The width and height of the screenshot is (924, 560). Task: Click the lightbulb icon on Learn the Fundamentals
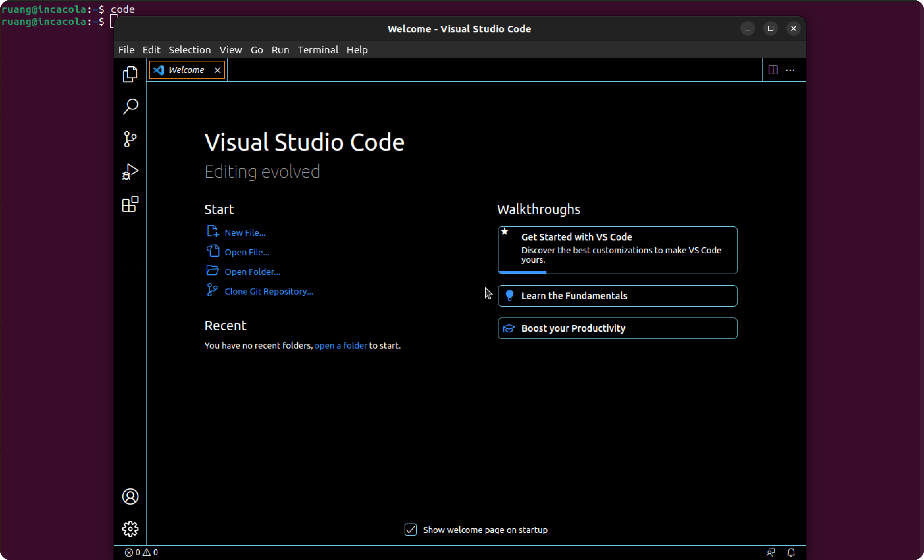click(509, 296)
